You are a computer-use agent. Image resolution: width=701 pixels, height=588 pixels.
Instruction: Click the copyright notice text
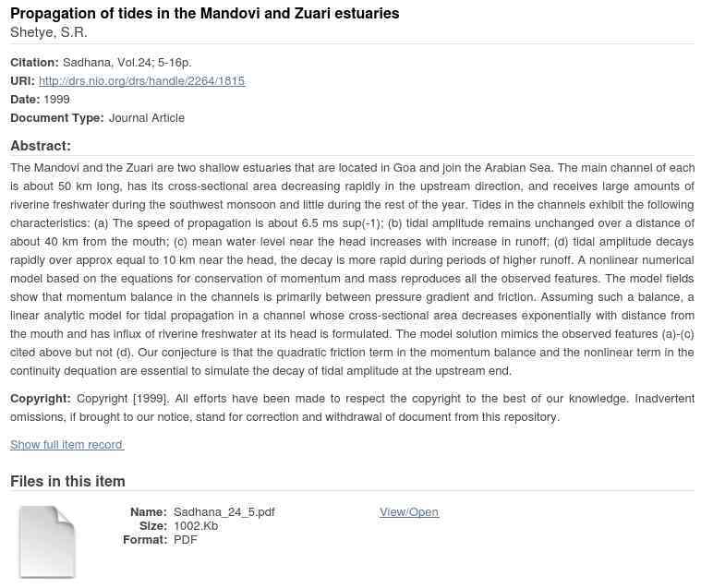pyautogui.click(x=369, y=408)
